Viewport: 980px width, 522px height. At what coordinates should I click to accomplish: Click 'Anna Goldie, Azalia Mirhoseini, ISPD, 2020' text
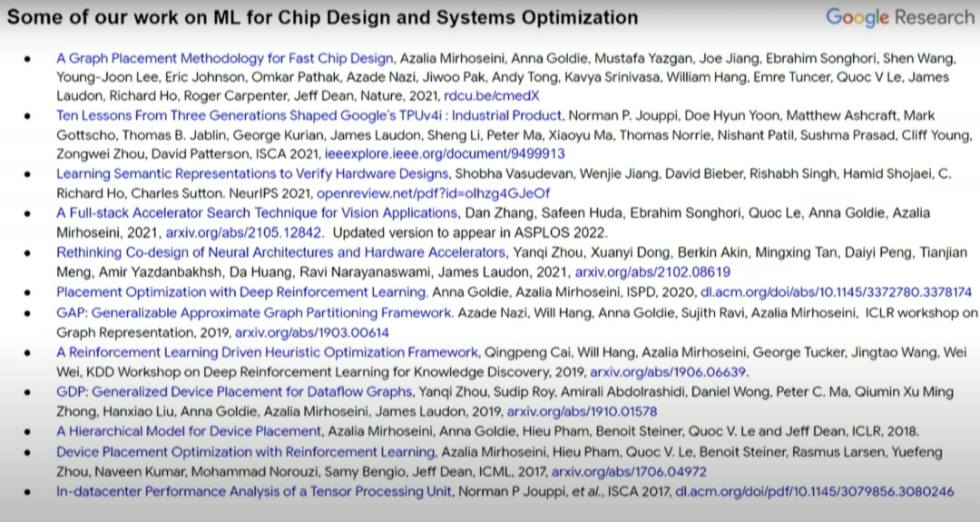click(x=563, y=292)
